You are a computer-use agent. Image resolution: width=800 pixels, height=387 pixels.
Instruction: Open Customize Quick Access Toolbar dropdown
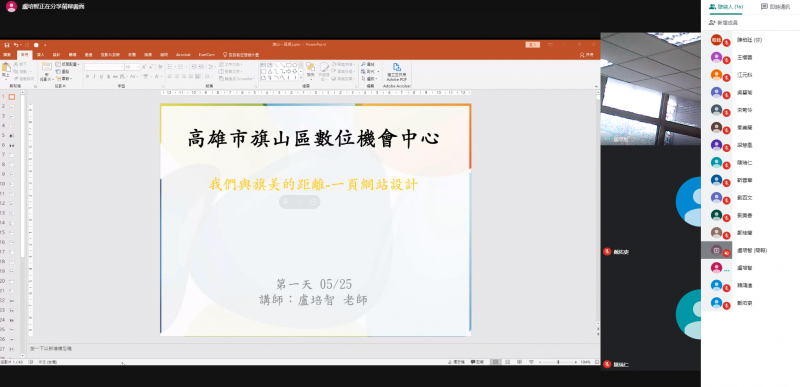[x=45, y=45]
